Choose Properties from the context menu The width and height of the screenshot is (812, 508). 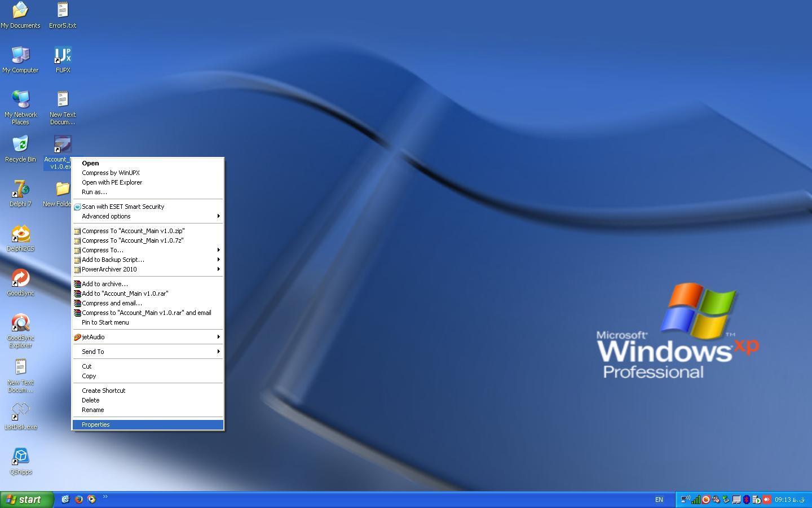coord(96,424)
